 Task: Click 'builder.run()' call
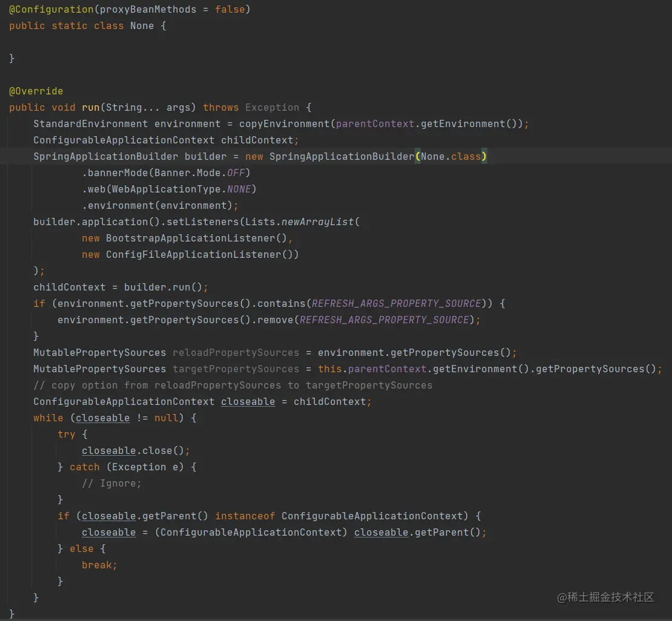pos(163,287)
